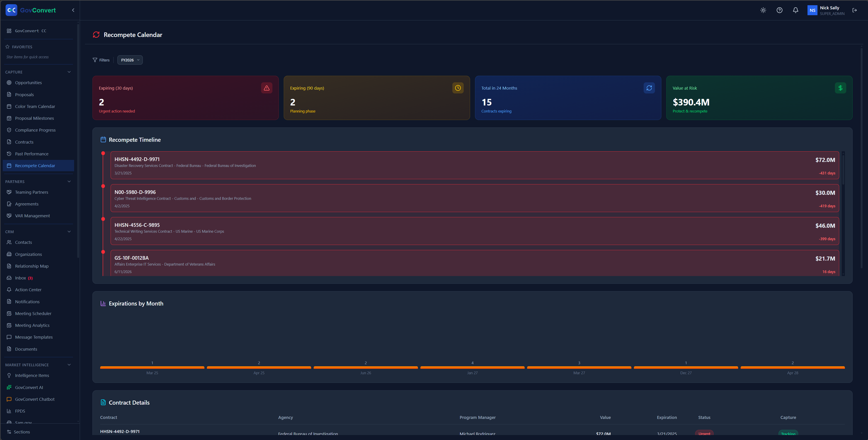868x440 pixels.
Task: Click the -431 days label
Action: point(827,173)
